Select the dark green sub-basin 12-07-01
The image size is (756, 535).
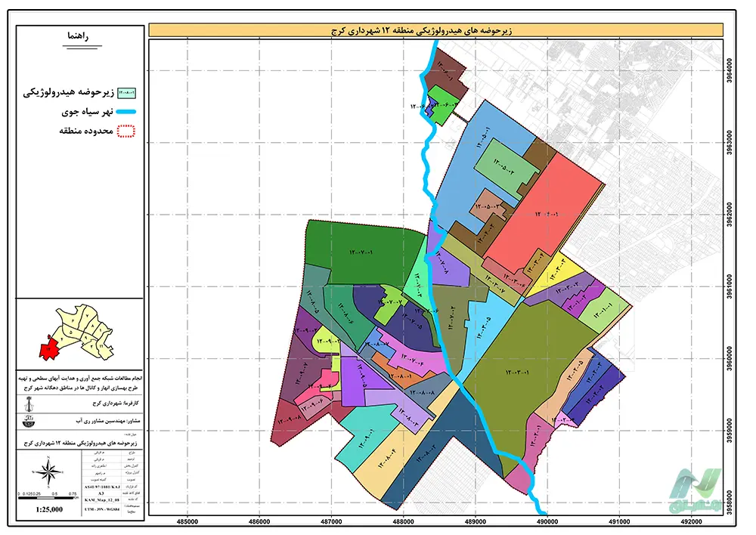coord(355,249)
